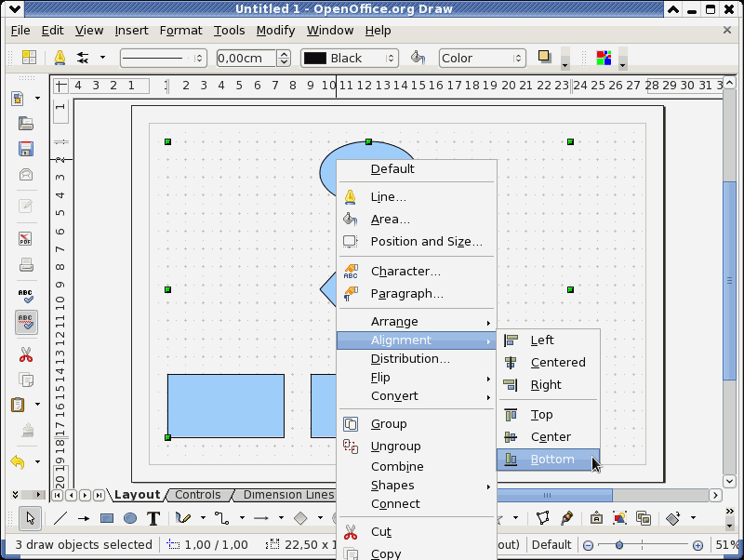Select the Text tool
744x560 pixels.
[153, 518]
